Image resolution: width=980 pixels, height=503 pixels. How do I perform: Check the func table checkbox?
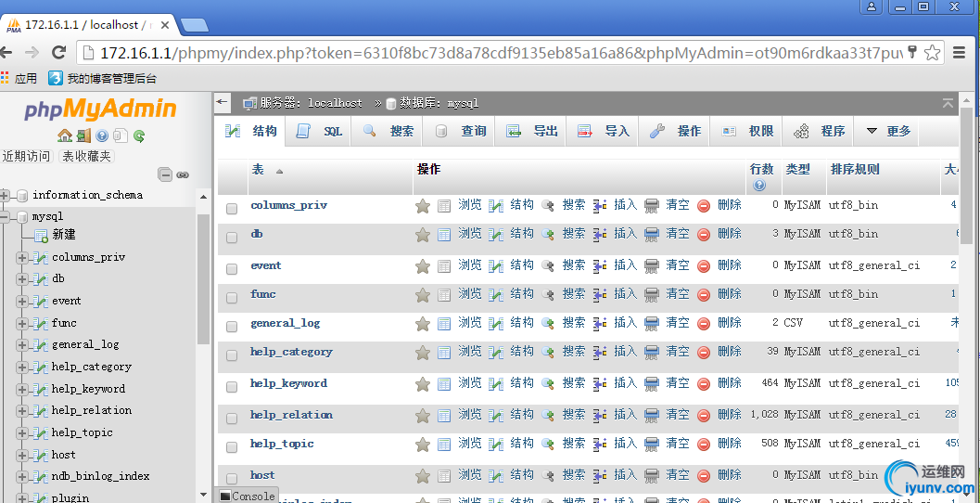(232, 298)
